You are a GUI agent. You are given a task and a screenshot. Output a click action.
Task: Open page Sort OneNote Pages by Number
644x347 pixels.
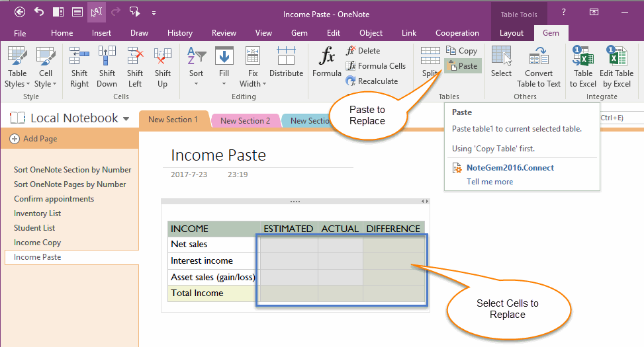point(69,184)
